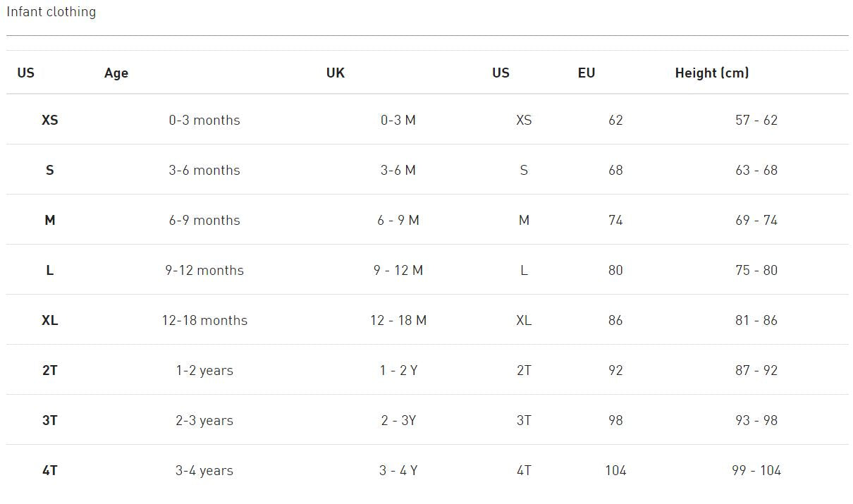Click the "2-3 years" age cell
This screenshot has height=504, width=853.
[204, 421]
